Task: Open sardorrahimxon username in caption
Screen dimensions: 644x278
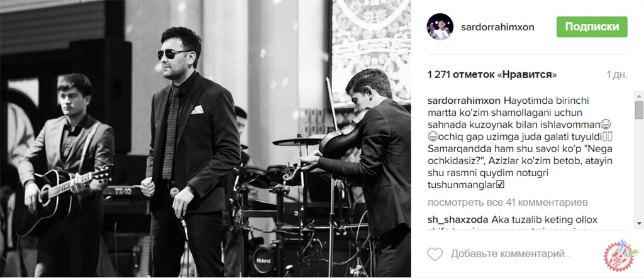Action: tap(464, 101)
